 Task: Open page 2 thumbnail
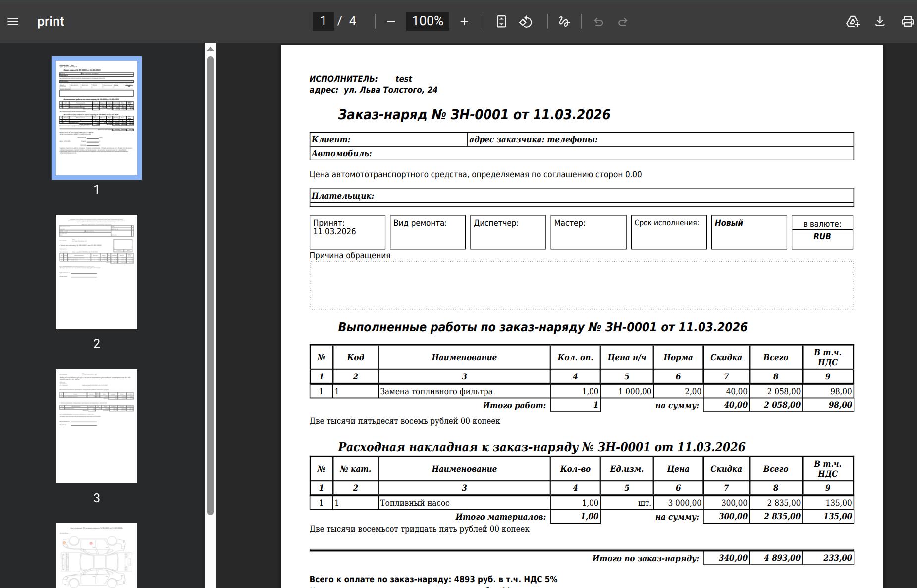[x=97, y=272]
